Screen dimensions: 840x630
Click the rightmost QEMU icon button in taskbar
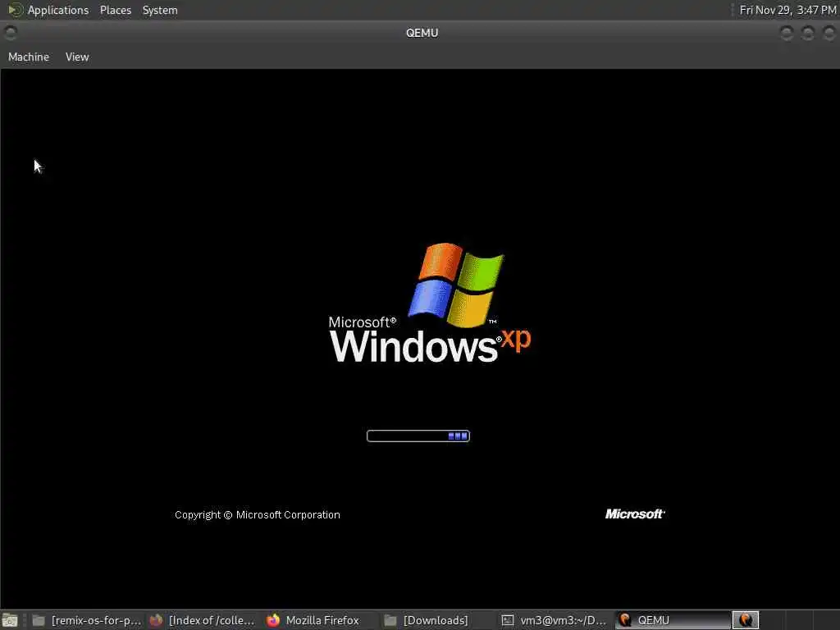[x=745, y=620]
